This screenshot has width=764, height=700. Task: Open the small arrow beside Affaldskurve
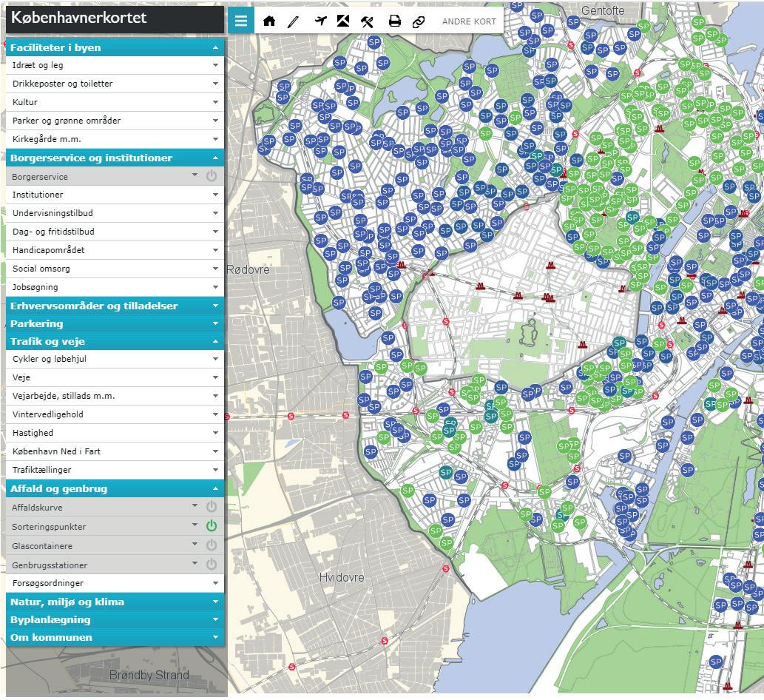[195, 505]
